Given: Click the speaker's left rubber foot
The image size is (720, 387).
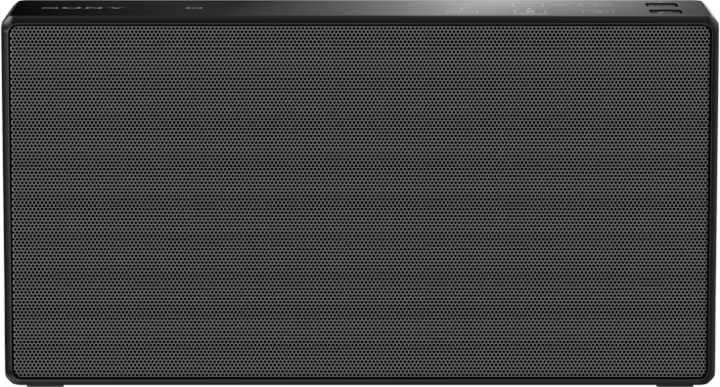Looking at the screenshot, I should (45, 385).
